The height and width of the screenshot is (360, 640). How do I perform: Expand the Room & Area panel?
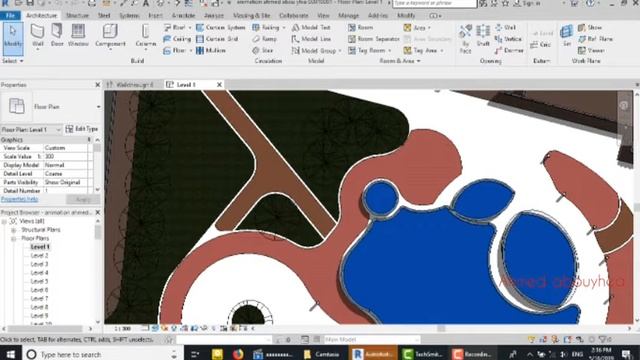[x=399, y=61]
